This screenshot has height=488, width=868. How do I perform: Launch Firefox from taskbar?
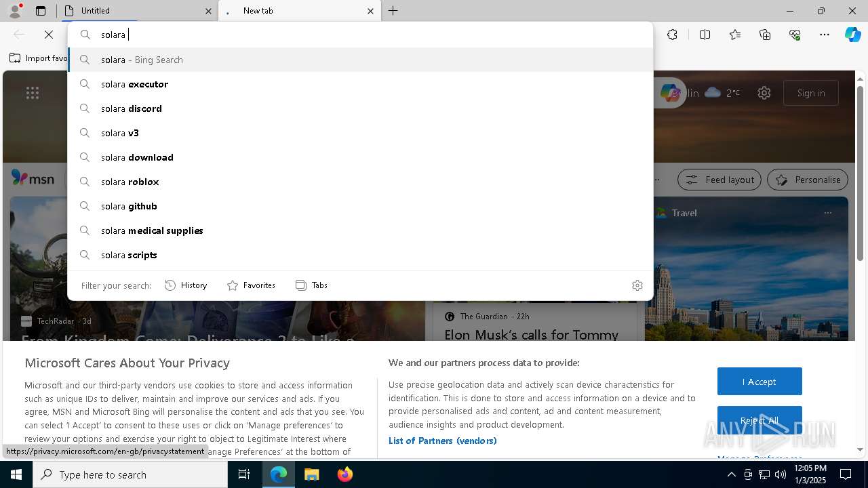pos(344,474)
